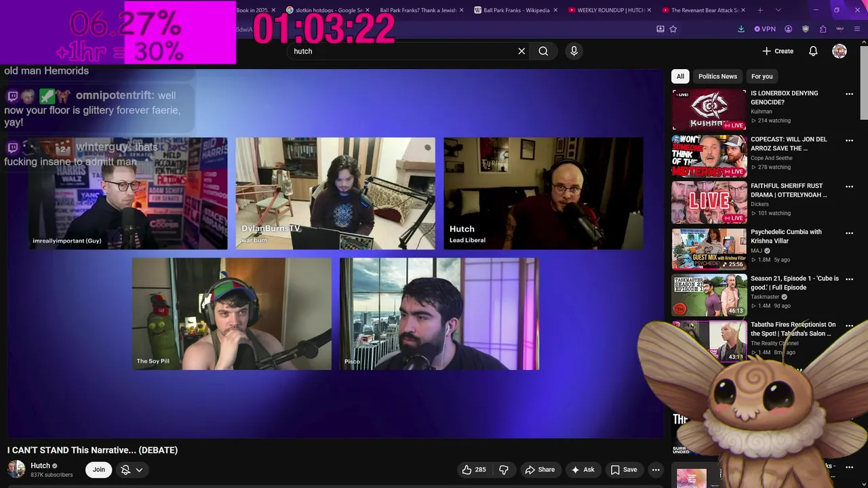The height and width of the screenshot is (488, 868).
Task: Click the Dickers channel name
Action: (759, 204)
